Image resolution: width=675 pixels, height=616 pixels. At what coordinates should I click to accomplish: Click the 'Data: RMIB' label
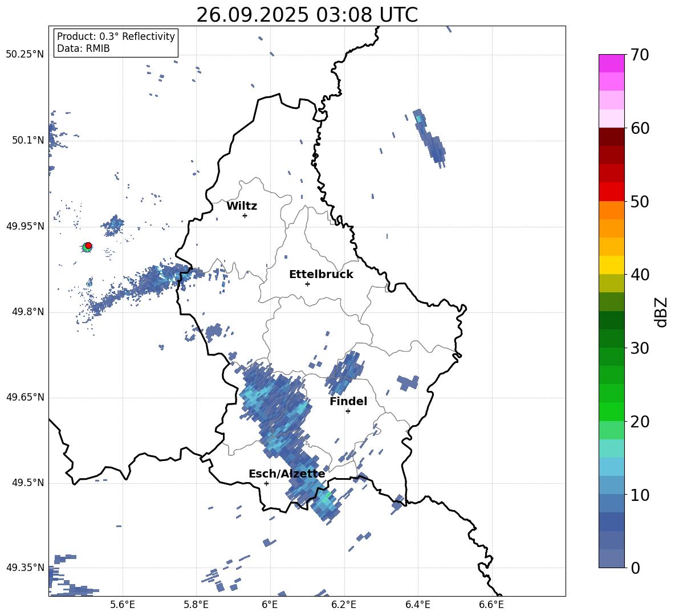83,48
